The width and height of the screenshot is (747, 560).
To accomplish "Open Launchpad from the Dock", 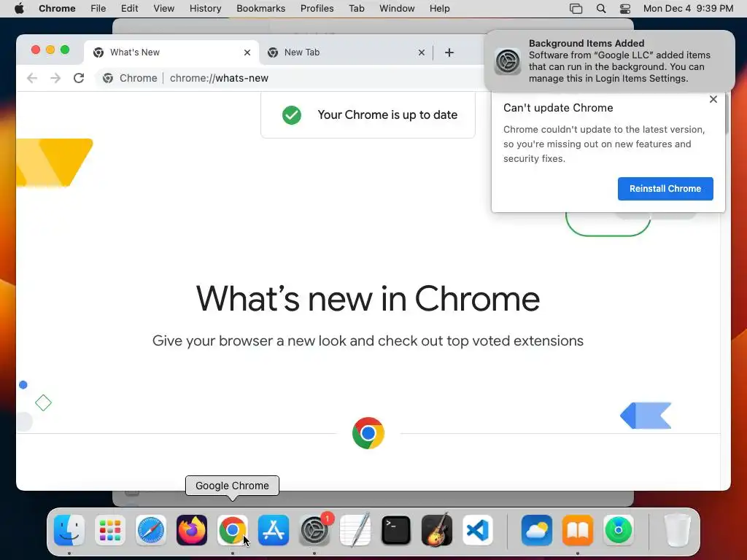I will point(110,530).
